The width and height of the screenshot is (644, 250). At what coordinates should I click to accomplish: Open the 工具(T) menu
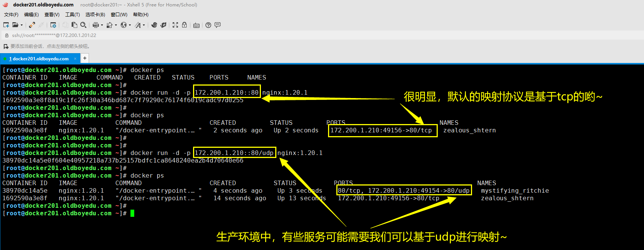tap(72, 15)
